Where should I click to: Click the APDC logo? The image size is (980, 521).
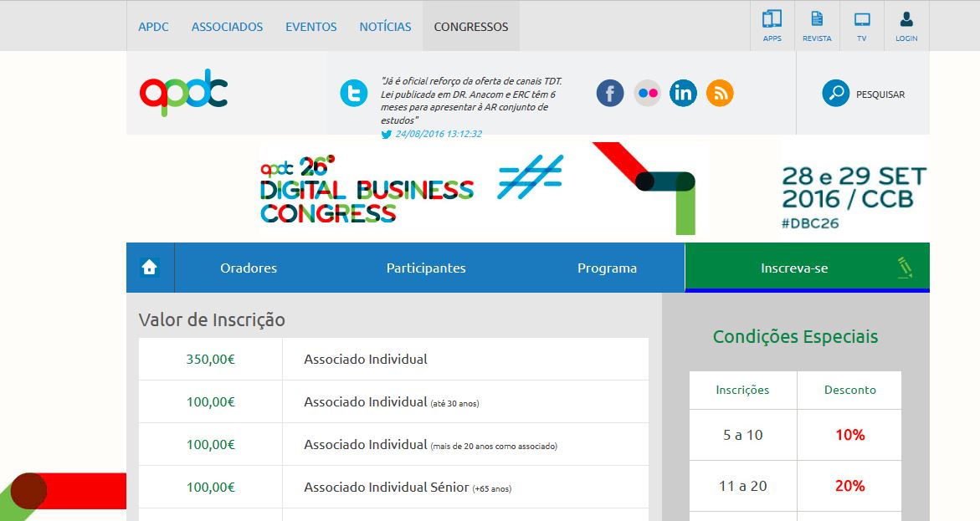[184, 93]
